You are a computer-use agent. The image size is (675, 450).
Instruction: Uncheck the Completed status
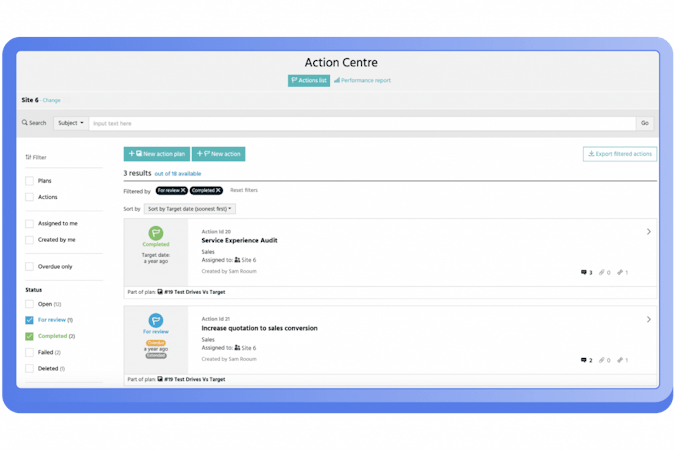29,336
